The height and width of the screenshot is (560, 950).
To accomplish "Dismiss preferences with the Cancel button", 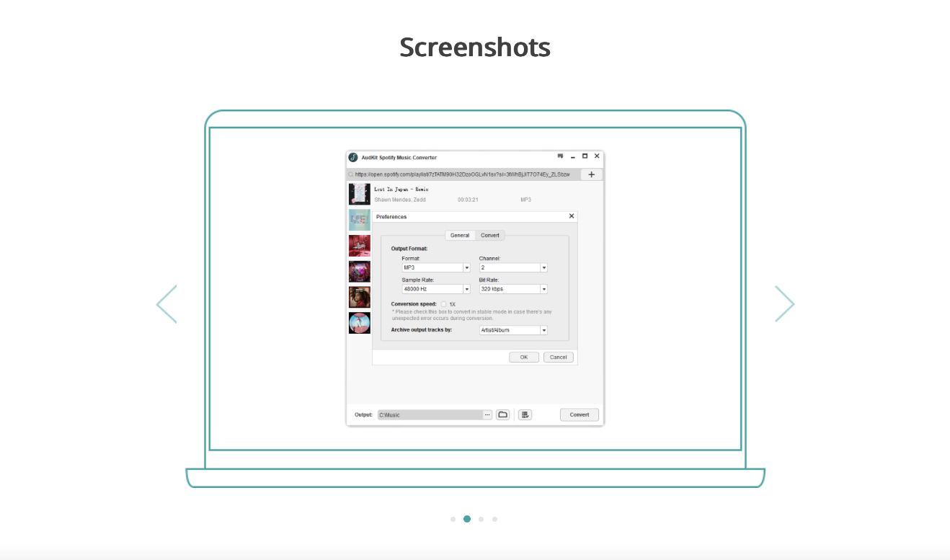I will pyautogui.click(x=559, y=357).
